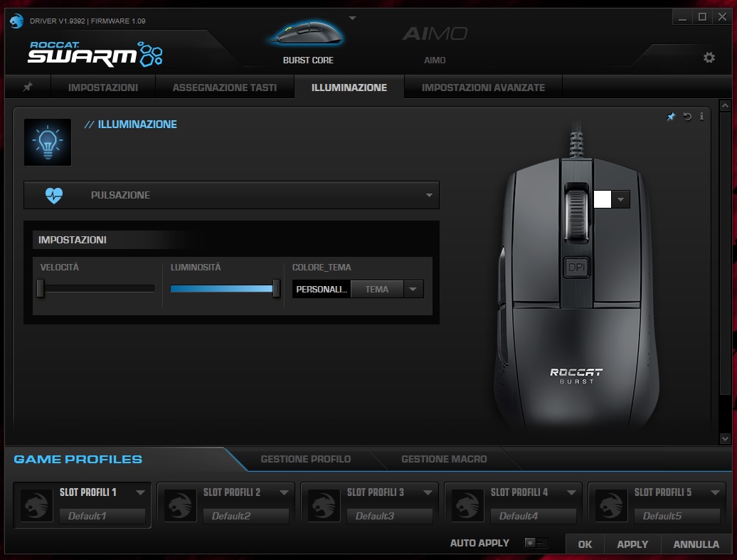Select the Illuminazione tab
Image resolution: width=737 pixels, height=560 pixels.
(349, 88)
